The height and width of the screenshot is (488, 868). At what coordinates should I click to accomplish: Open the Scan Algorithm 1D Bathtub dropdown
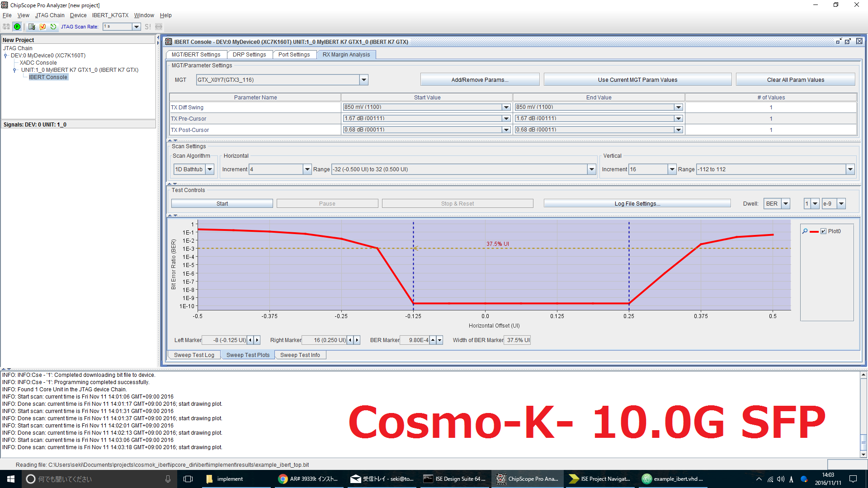(210, 169)
